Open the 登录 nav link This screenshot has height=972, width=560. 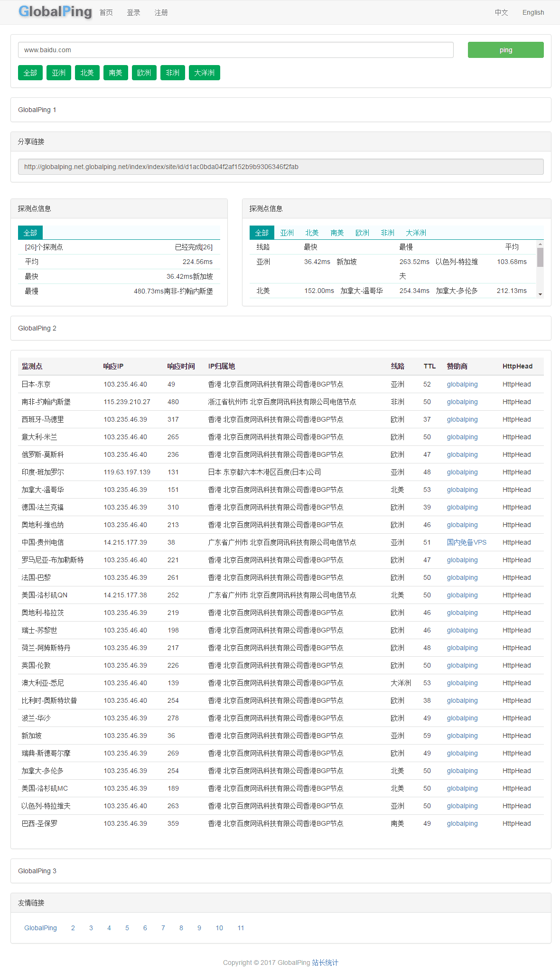[134, 13]
